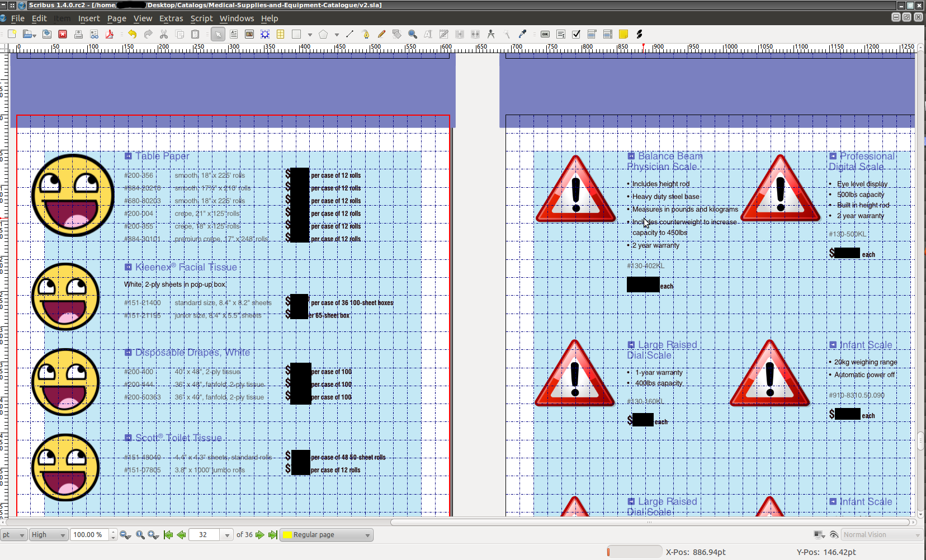Open the Extras menu
Screen dimensions: 926x560
tap(171, 18)
